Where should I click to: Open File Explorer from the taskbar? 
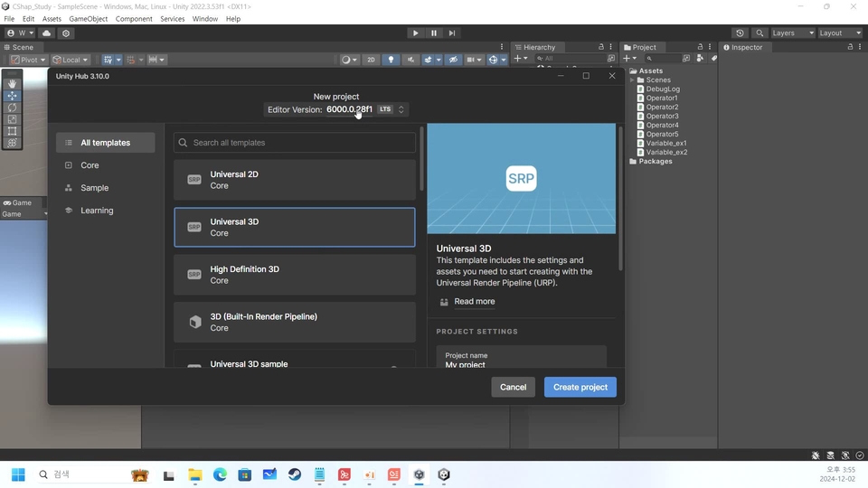[x=195, y=474]
